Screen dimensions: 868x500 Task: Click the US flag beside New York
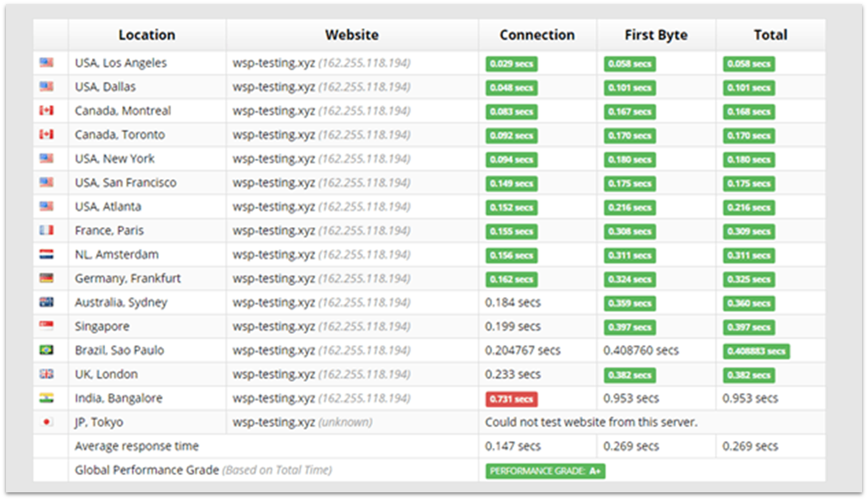(x=46, y=158)
